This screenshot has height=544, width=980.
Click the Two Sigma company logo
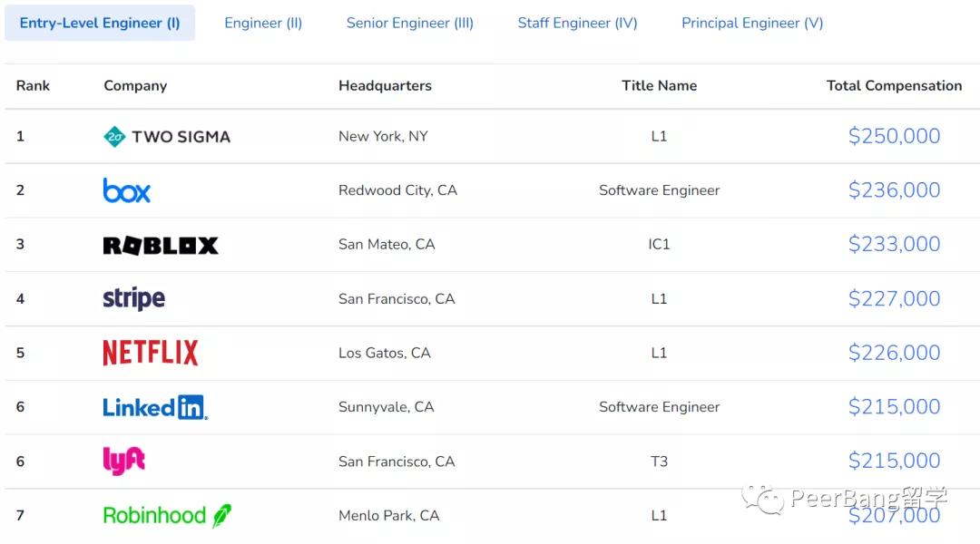coord(167,137)
